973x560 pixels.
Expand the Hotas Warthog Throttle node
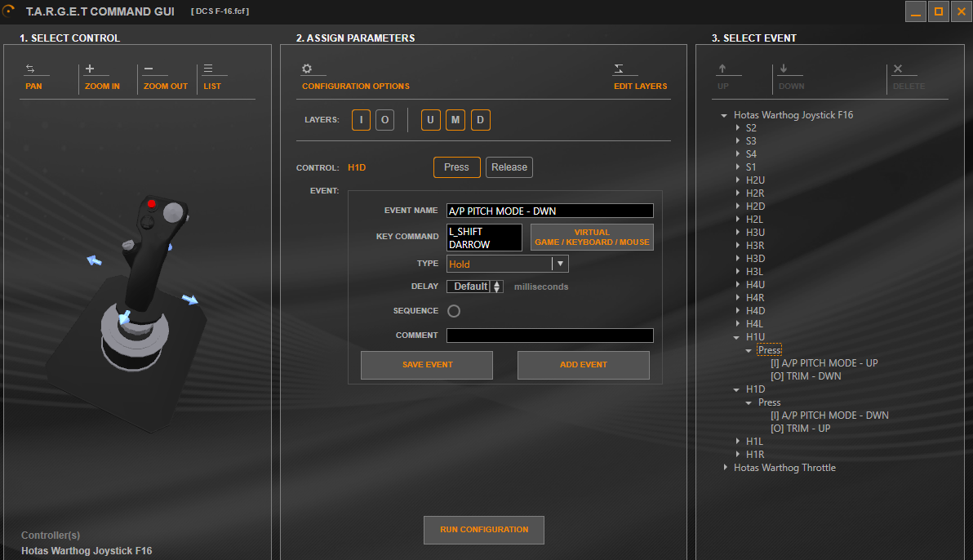(x=725, y=468)
